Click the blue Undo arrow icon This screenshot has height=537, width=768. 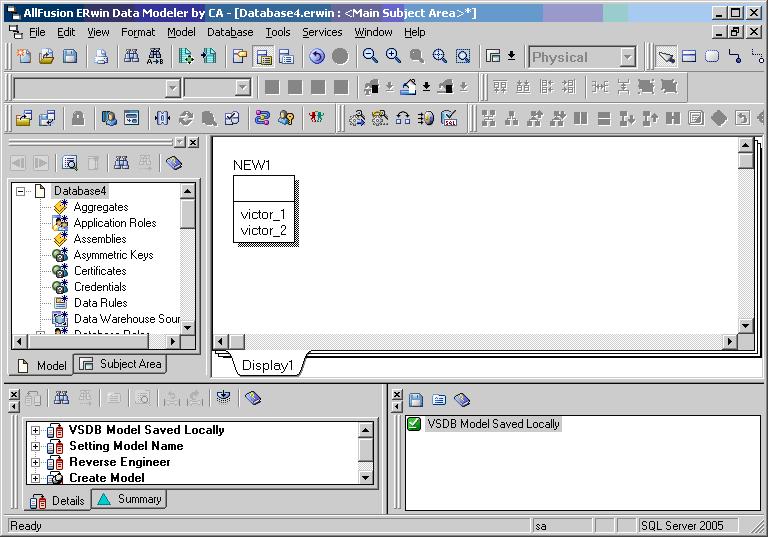point(317,56)
